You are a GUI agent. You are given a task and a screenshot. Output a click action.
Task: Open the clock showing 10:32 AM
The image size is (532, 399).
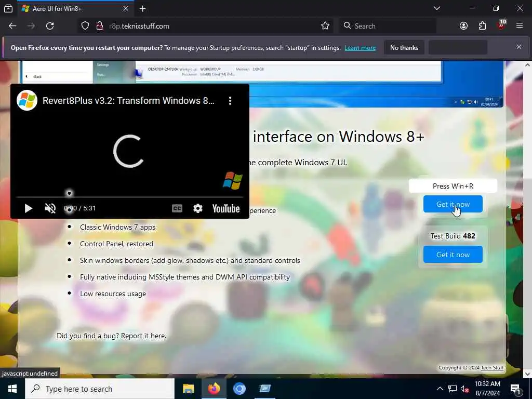487,389
